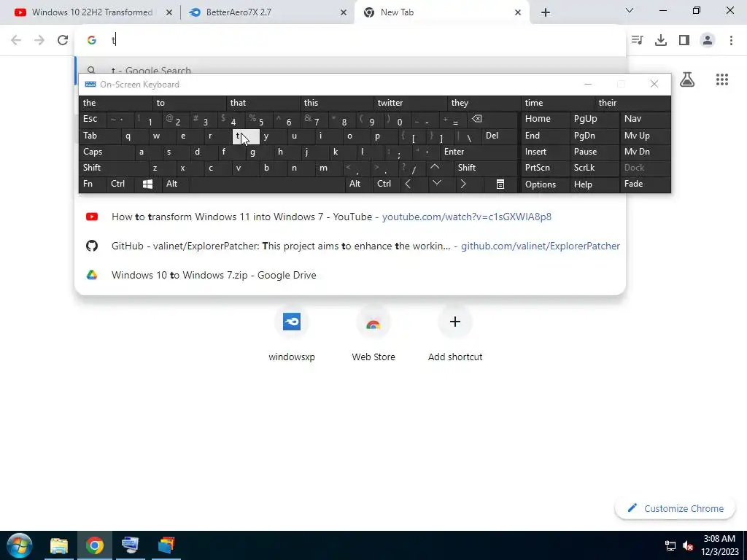
Task: Open the media control icon in toolbar
Action: (x=638, y=40)
